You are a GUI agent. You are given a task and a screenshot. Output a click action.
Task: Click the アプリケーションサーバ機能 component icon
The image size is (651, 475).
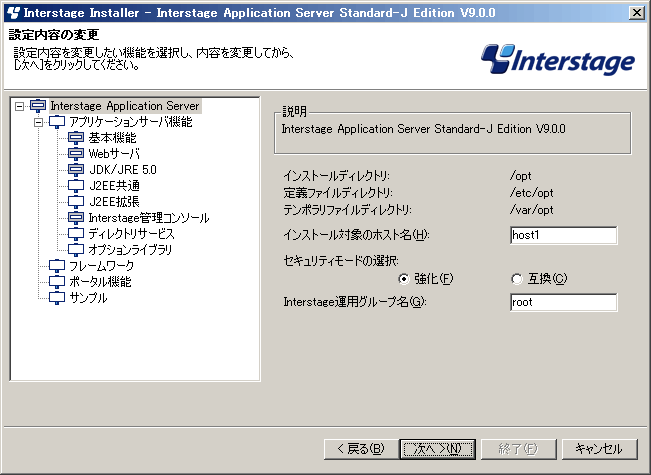point(57,122)
